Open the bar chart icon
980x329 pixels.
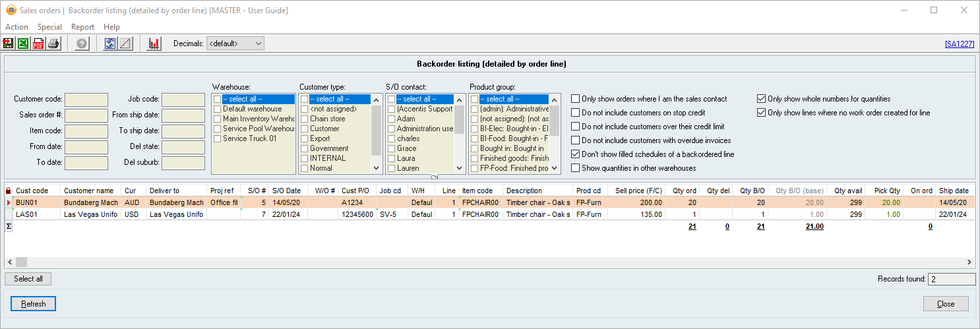point(154,44)
